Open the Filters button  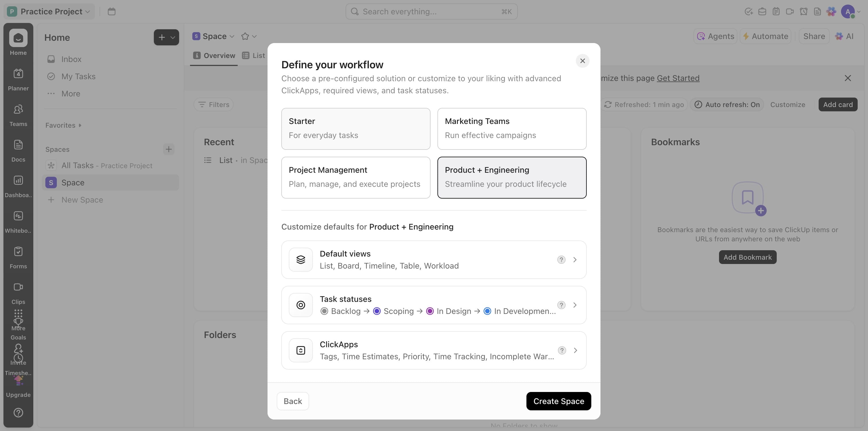(x=214, y=104)
